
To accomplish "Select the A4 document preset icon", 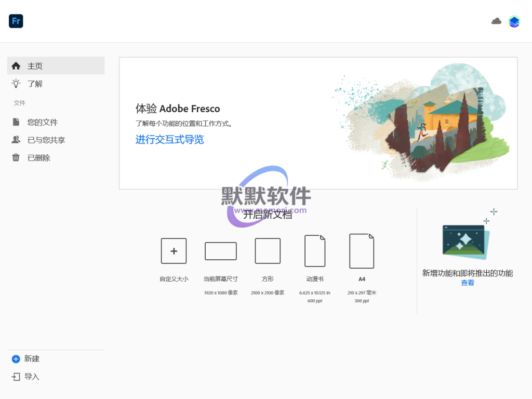I will pos(362,251).
